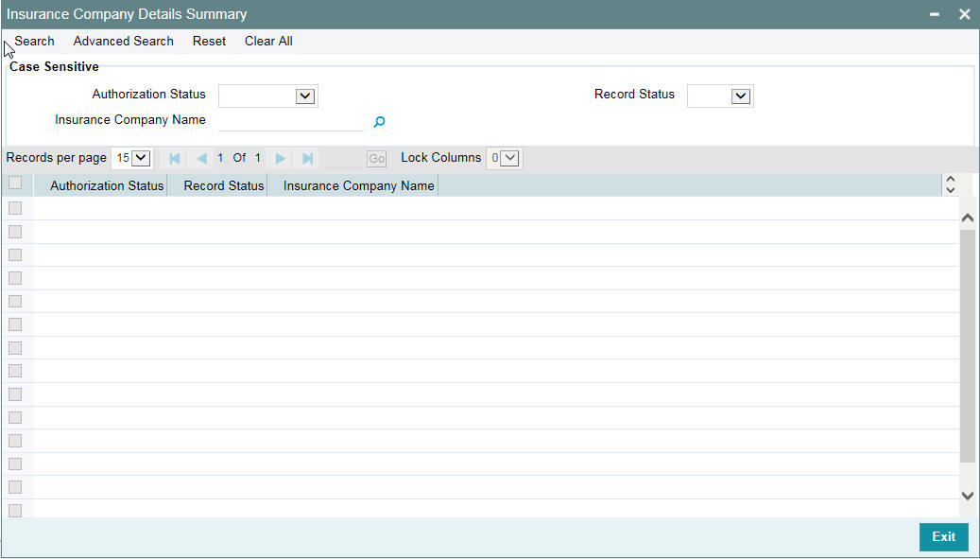Close the Insurance Company Details Summary window

(964, 14)
